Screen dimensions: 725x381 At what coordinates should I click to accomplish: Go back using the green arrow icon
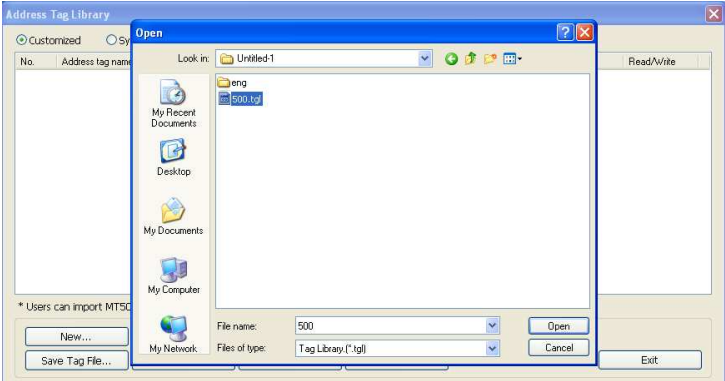click(x=451, y=59)
